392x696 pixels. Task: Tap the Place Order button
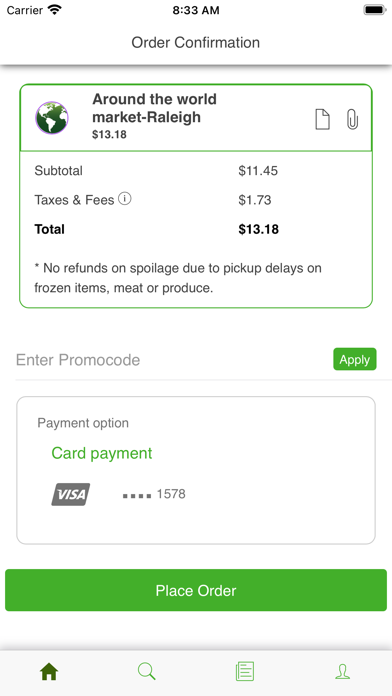196,590
